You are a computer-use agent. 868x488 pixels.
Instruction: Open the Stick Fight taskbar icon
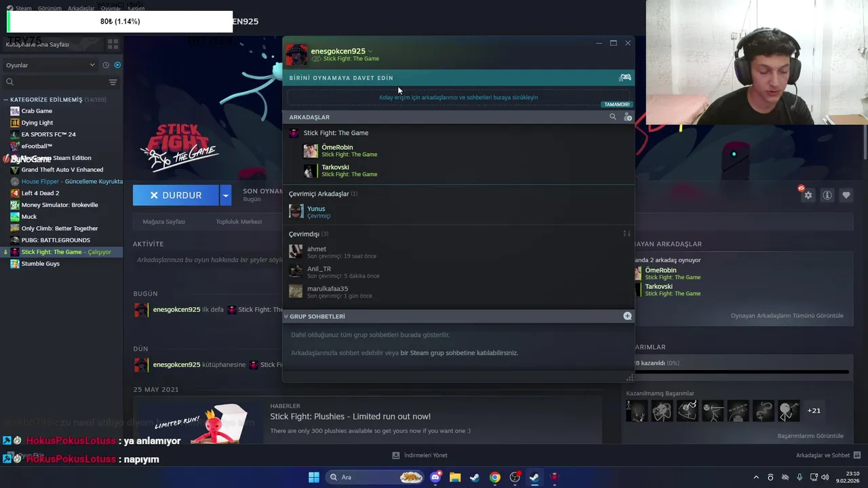click(554, 477)
